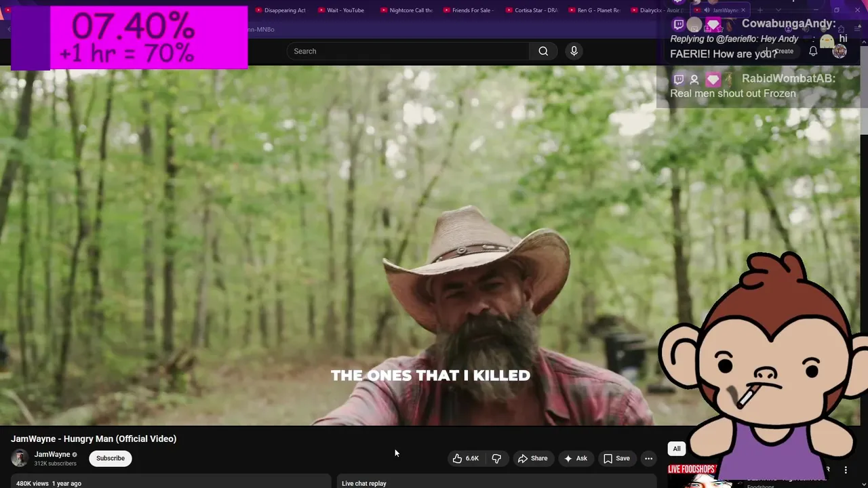Image resolution: width=868 pixels, height=488 pixels.
Task: Switch to the Nightcore Call the tab
Action: [406, 10]
